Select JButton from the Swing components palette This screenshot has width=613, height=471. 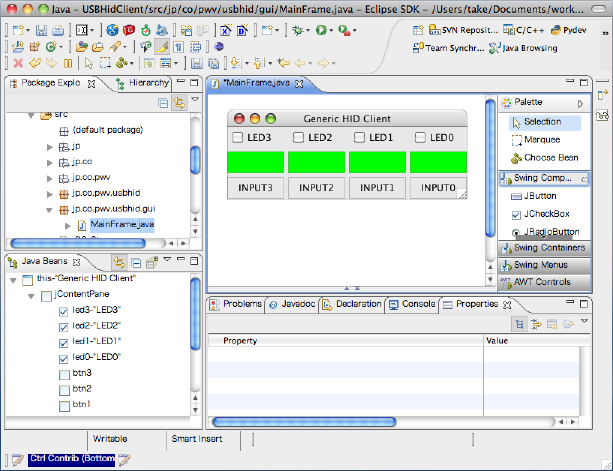click(540, 196)
